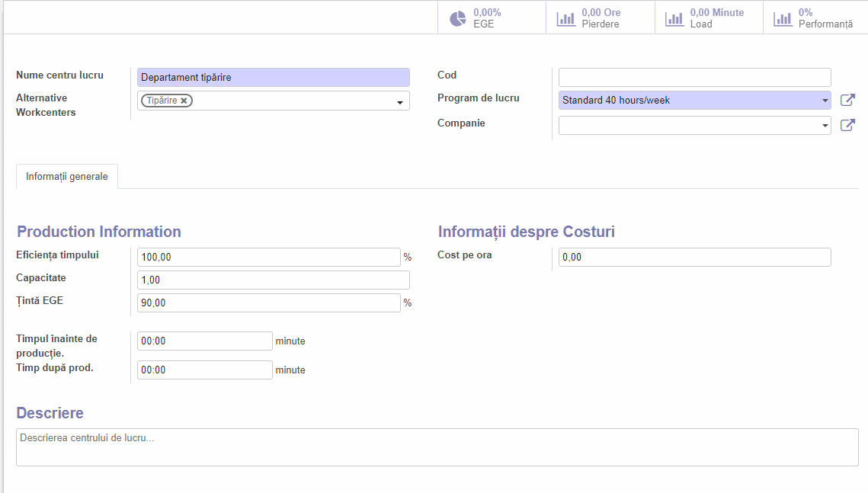The image size is (868, 493).
Task: Click the Production Information heading
Action: tap(99, 232)
